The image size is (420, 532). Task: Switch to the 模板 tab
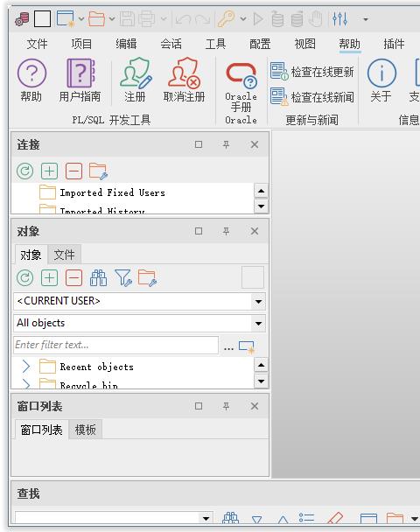tap(86, 430)
